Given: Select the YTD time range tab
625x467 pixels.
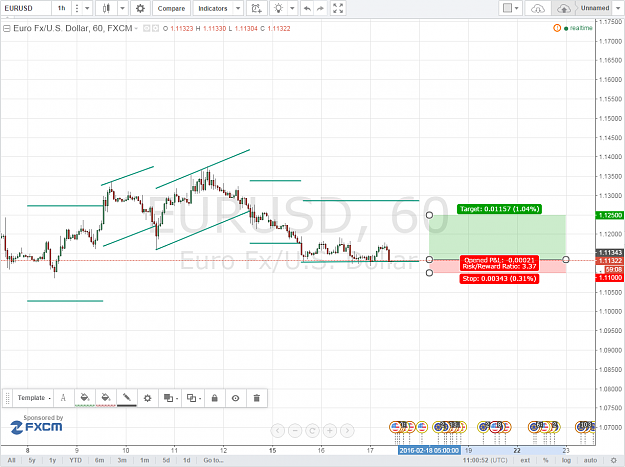Looking at the screenshot, I should pyautogui.click(x=75, y=460).
